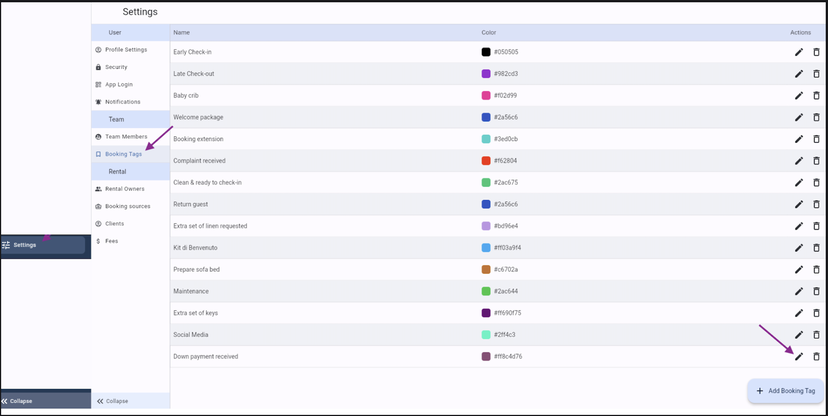Open the Security settings

click(x=130, y=67)
